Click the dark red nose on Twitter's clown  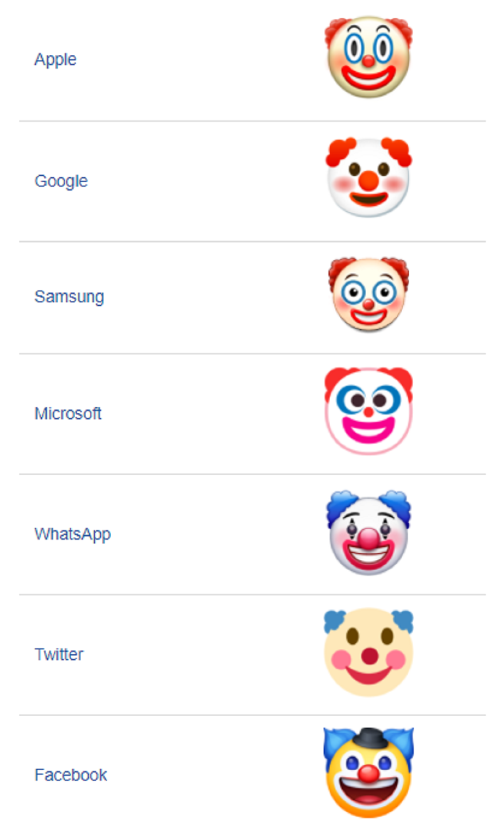[369, 656]
